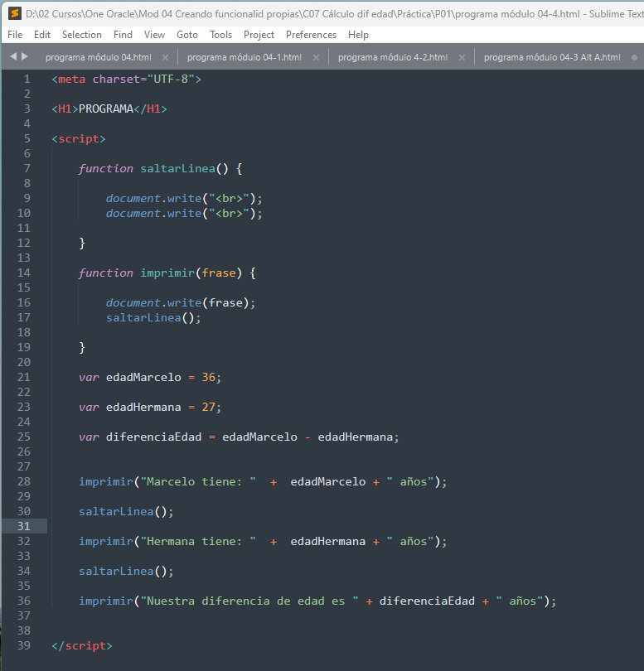Click the second document.write("<br>") on line 10

[x=184, y=214]
